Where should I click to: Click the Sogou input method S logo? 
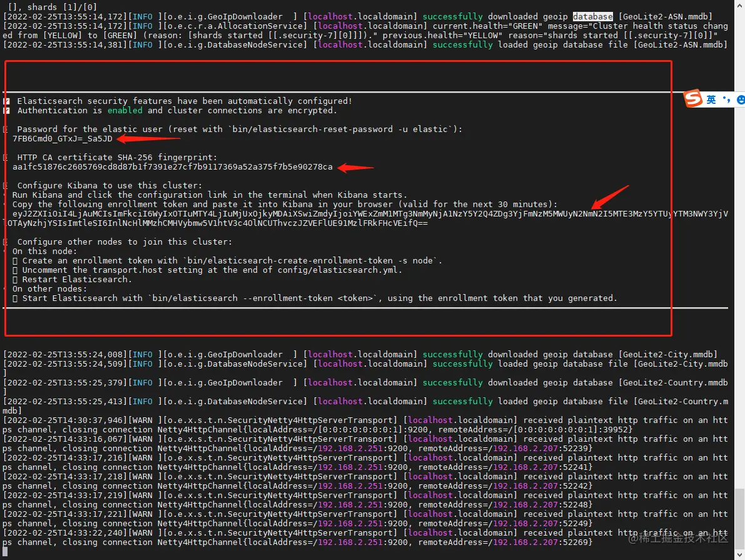click(x=693, y=98)
